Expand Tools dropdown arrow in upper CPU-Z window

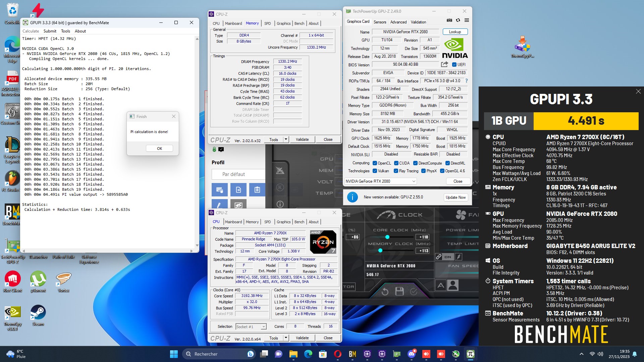(x=286, y=139)
